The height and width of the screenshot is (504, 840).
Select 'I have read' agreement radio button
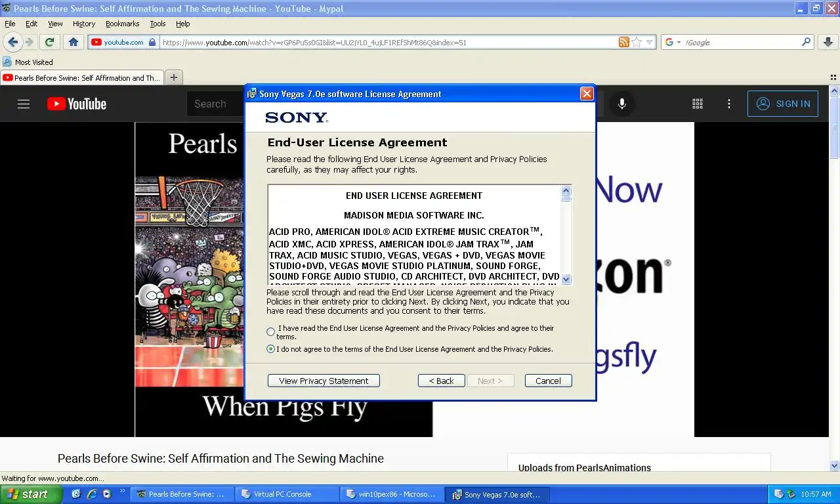pyautogui.click(x=270, y=332)
